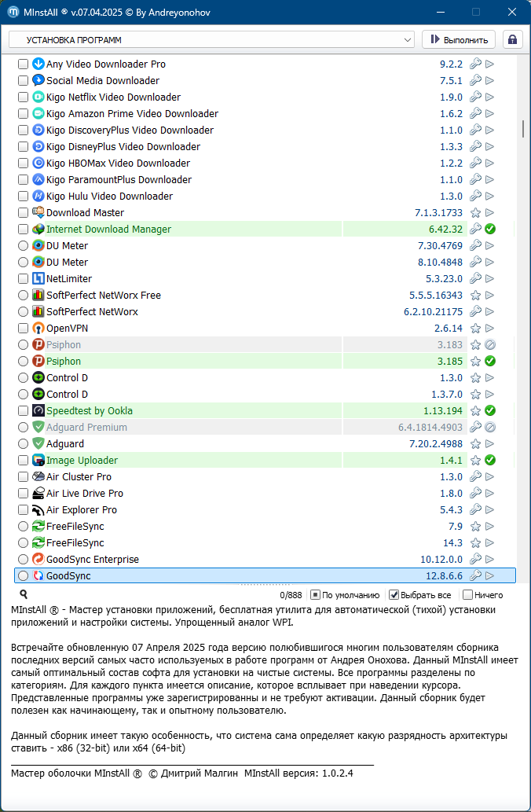
Task: Click the Psiphon 3.185 row text
Action: pos(64,362)
